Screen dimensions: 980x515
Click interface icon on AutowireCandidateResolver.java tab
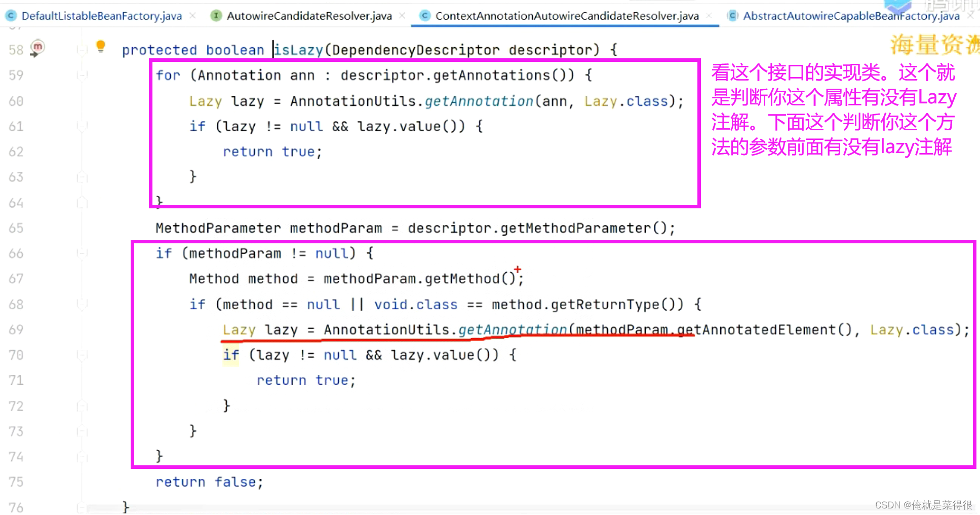point(216,16)
